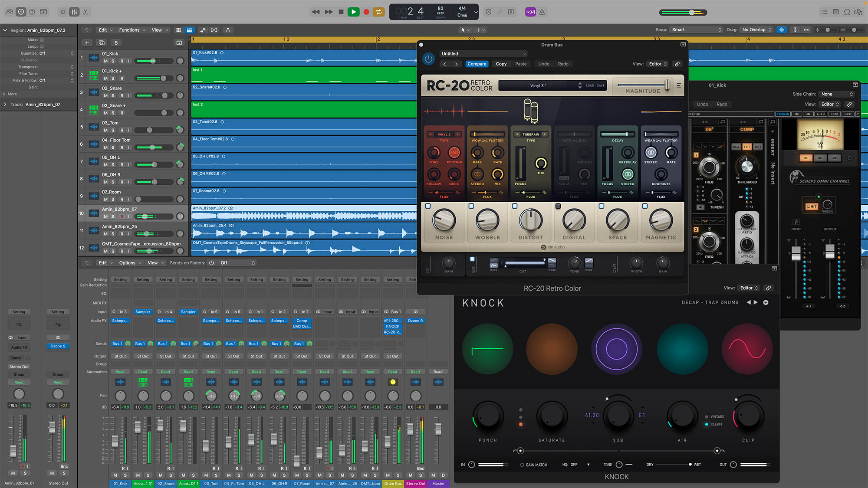The image size is (868, 488).
Task: Open the mixer Edit menu
Action: pyautogui.click(x=105, y=263)
